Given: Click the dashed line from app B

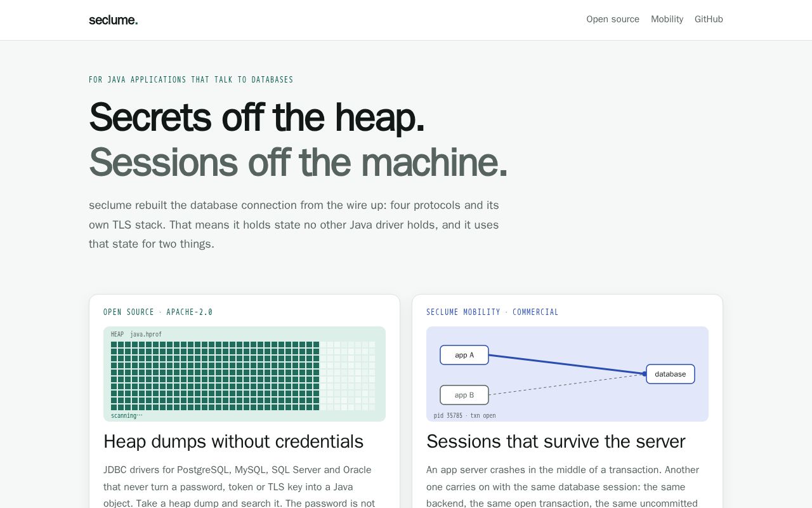Looking at the screenshot, I should [566, 385].
